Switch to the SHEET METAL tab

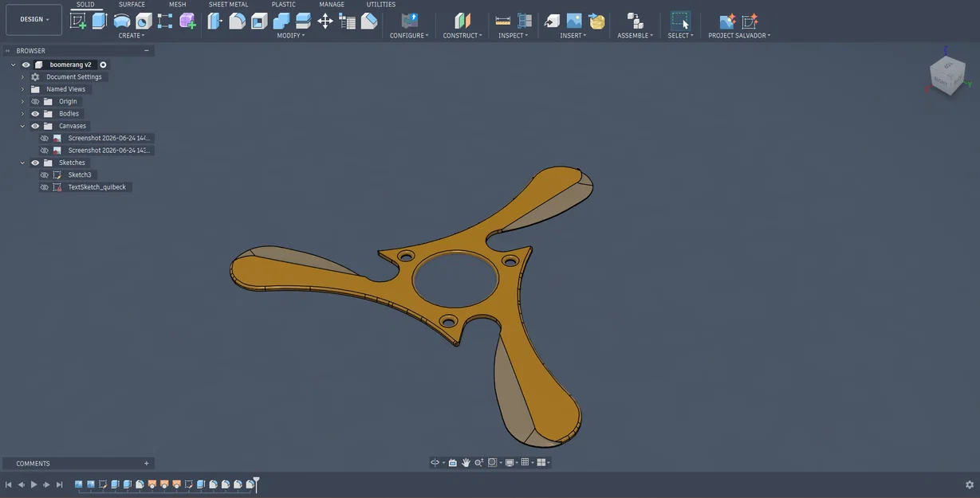[228, 5]
